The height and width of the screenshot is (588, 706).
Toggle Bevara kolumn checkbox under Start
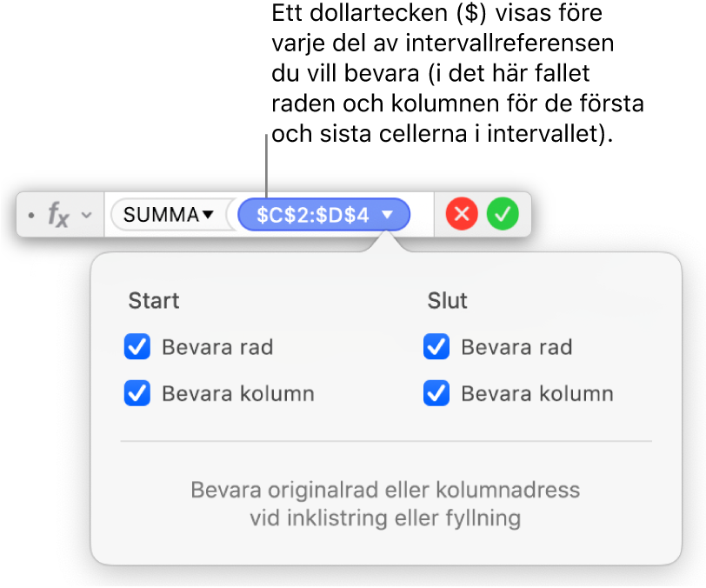137,394
